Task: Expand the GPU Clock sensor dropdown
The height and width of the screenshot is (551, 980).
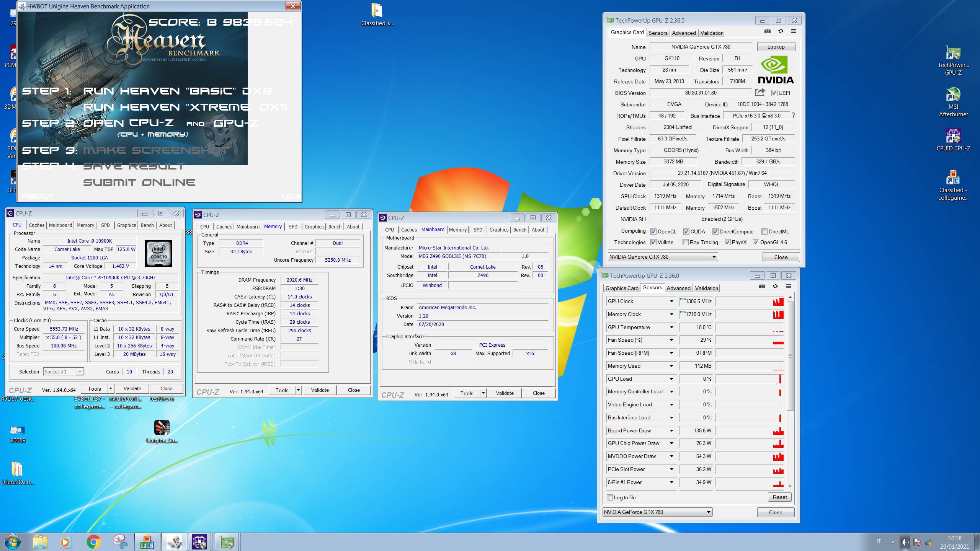Action: (671, 302)
